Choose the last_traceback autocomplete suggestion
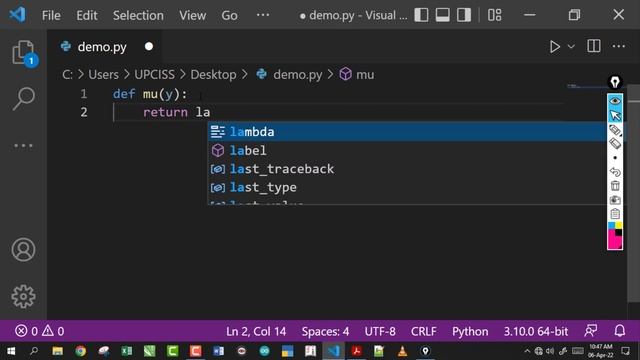 pyautogui.click(x=407, y=169)
